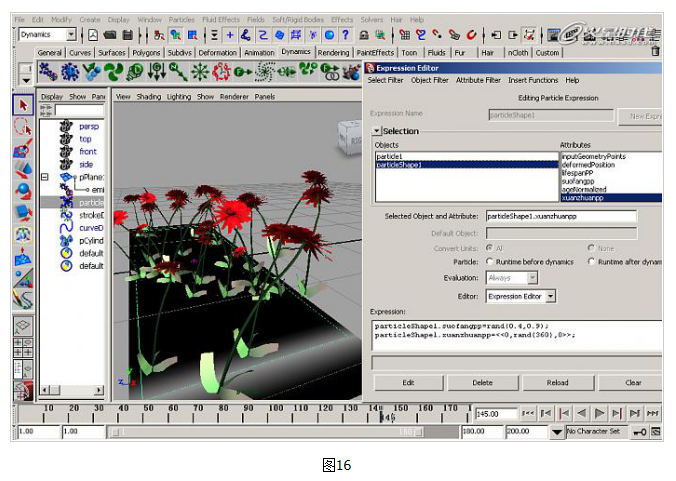The height and width of the screenshot is (481, 676).
Task: Click the Save Scene disk icon
Action: [x=127, y=35]
